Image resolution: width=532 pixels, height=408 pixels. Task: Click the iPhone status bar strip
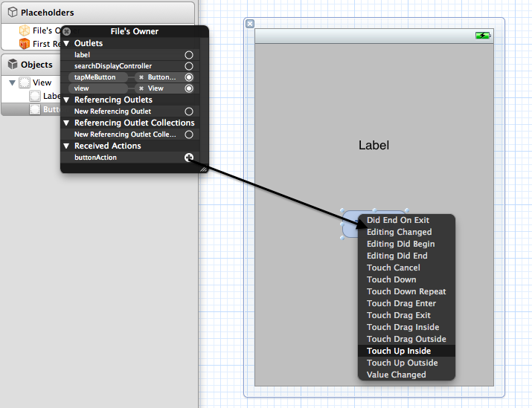(x=374, y=36)
